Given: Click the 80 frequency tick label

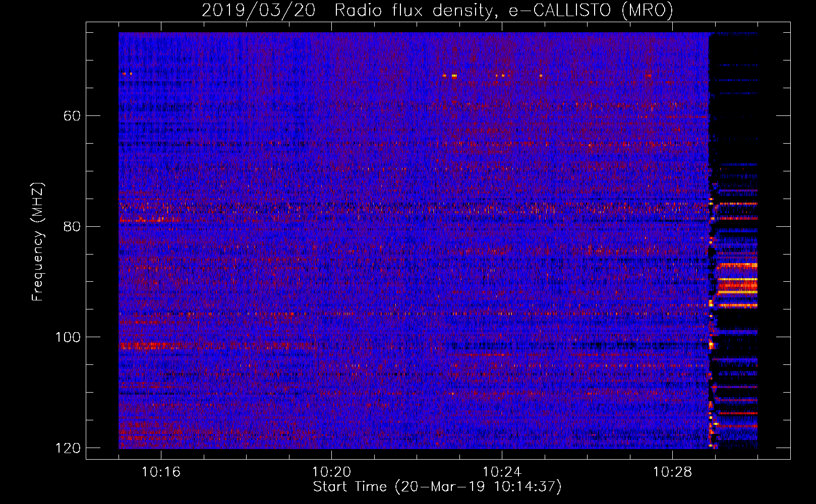Looking at the screenshot, I should click(x=72, y=226).
